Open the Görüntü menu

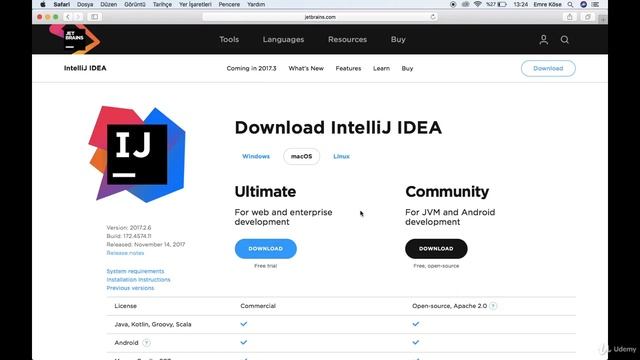135,4
